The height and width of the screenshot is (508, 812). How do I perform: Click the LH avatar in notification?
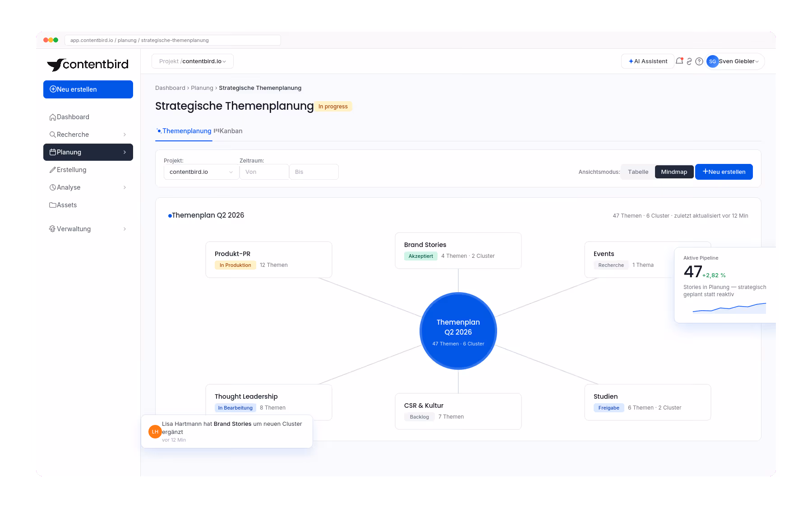[155, 432]
